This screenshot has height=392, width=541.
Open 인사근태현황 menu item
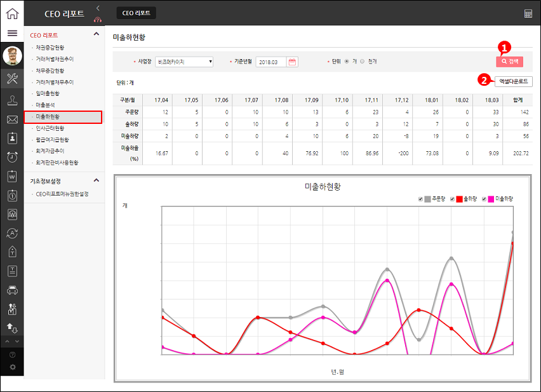50,128
